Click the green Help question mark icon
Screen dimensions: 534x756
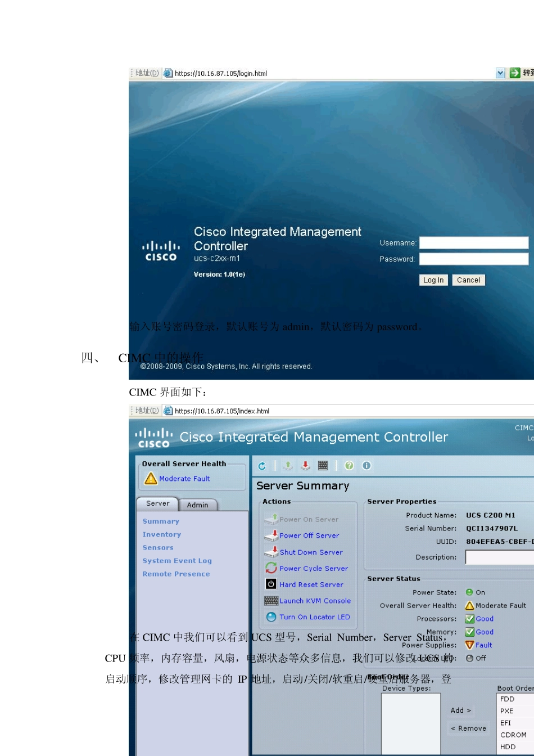tap(349, 466)
